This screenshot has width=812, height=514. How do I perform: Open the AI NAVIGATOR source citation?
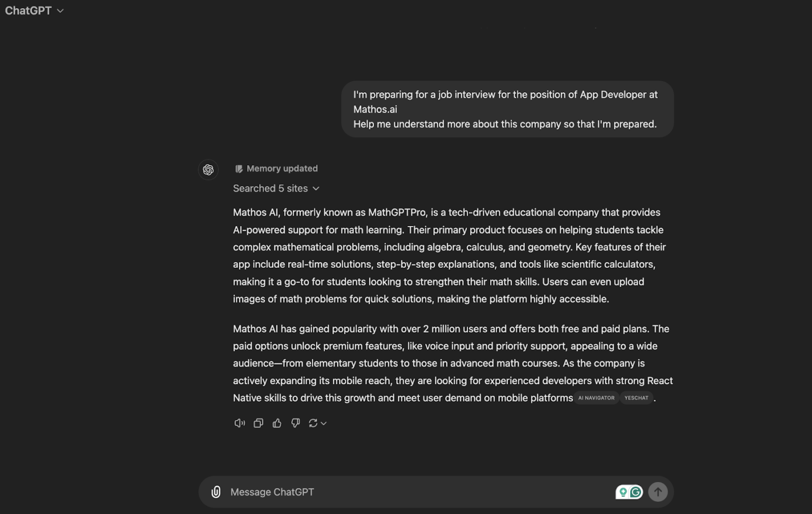pyautogui.click(x=596, y=398)
